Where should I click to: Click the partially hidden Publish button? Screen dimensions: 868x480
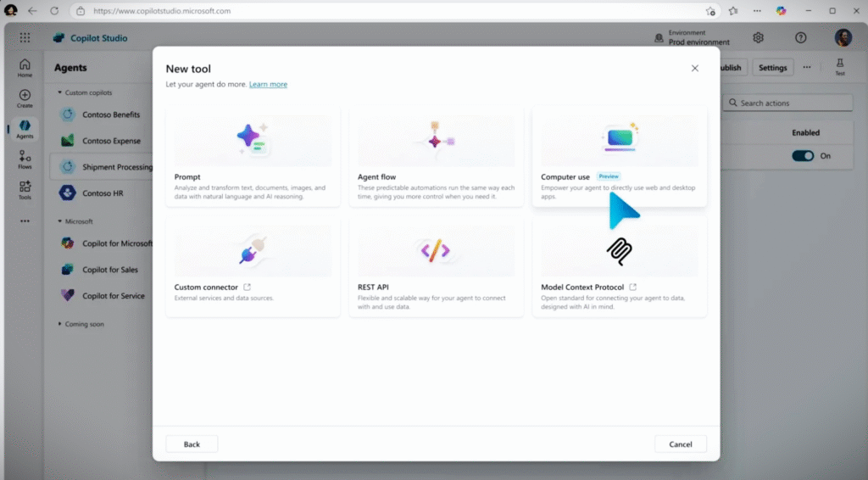point(733,68)
